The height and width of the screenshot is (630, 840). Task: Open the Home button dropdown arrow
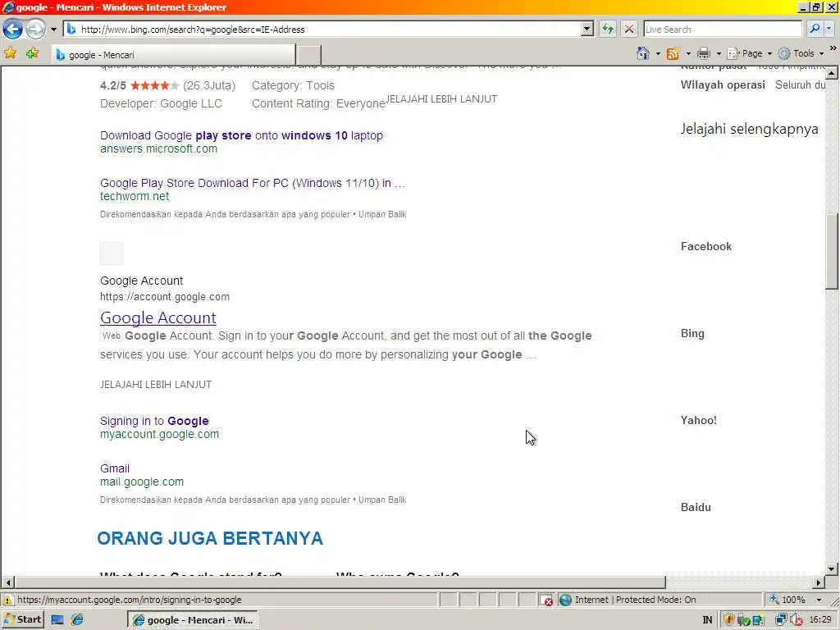click(x=658, y=53)
